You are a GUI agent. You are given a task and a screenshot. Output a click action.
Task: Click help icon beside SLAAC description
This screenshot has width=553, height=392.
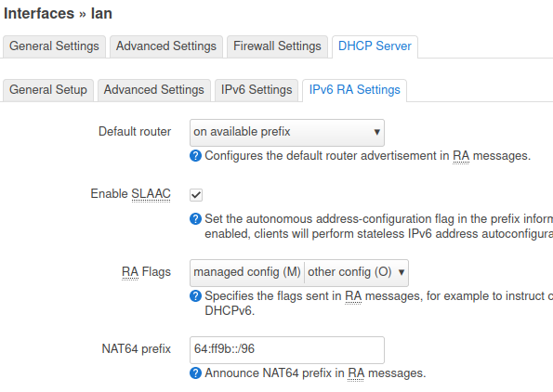[195, 219]
